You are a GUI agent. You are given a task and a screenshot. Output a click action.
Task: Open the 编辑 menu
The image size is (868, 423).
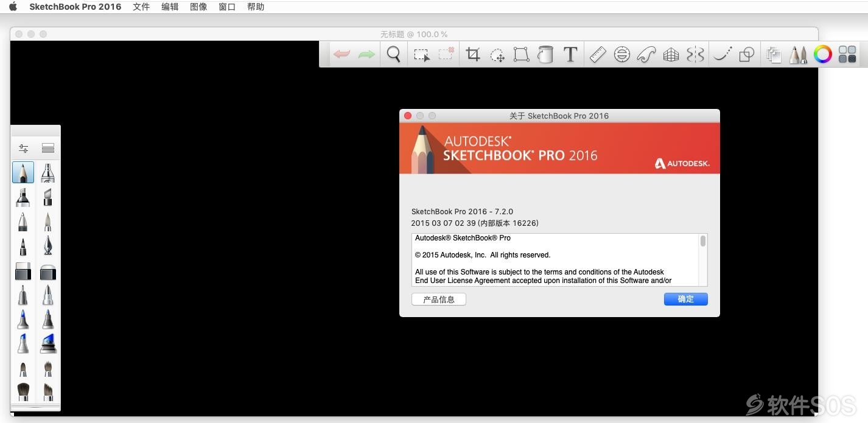coord(170,7)
